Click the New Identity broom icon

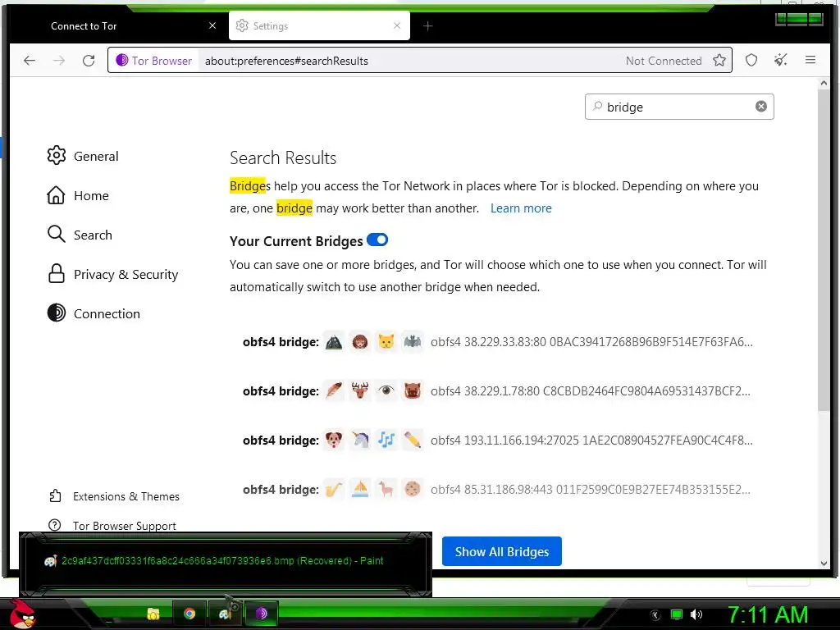(781, 60)
